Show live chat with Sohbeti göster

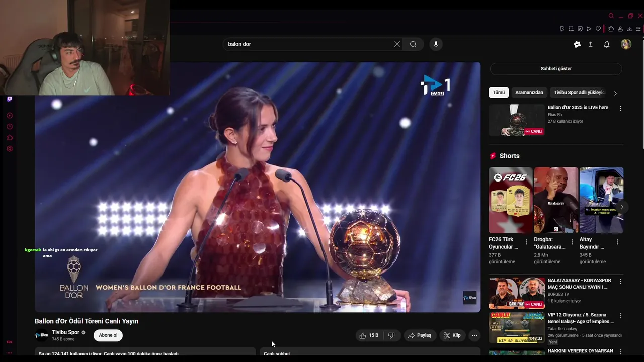556,69
